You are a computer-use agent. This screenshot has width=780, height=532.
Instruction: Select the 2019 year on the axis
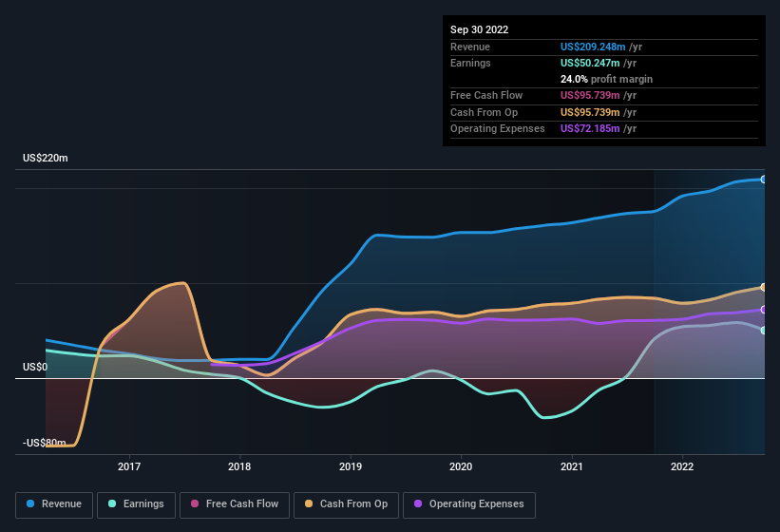point(351,466)
